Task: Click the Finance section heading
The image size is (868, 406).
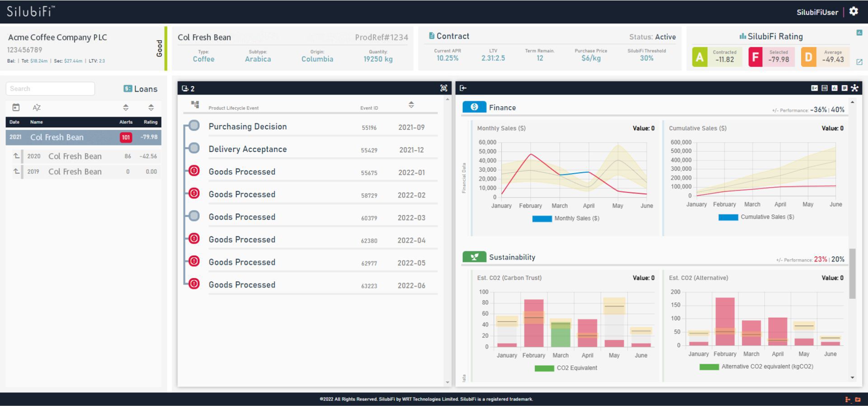Action: pos(502,108)
